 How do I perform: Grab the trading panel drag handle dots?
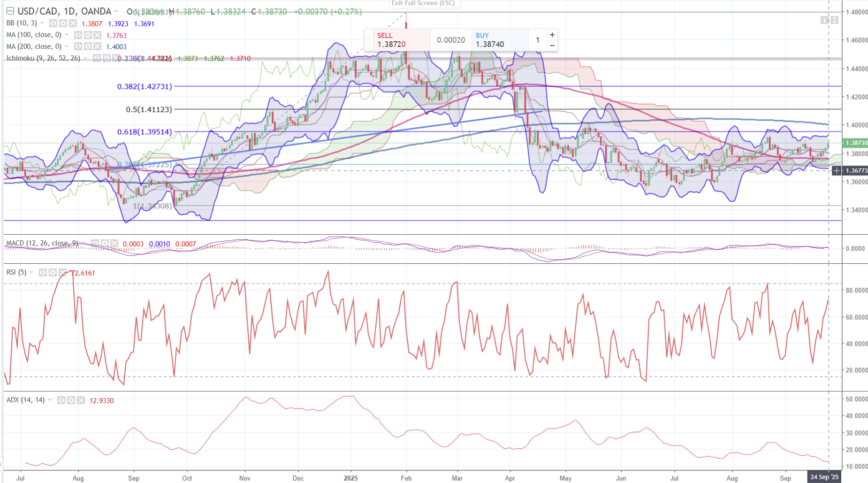369,40
